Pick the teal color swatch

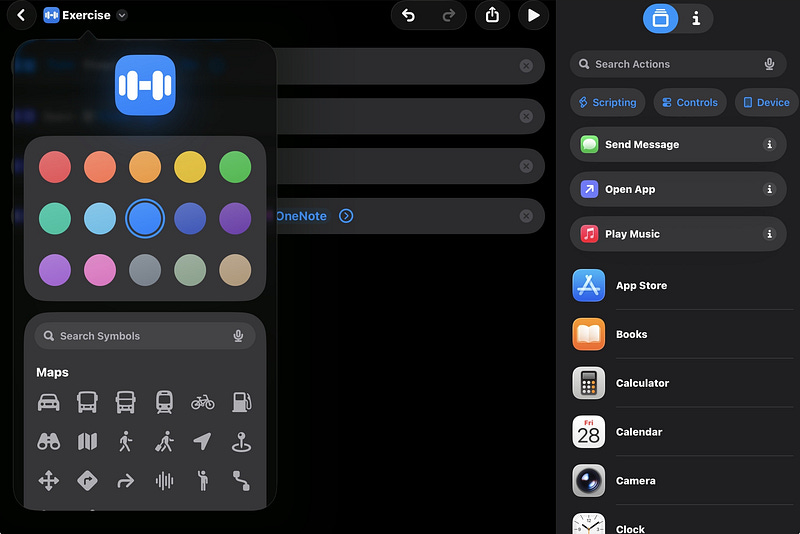click(x=55, y=218)
